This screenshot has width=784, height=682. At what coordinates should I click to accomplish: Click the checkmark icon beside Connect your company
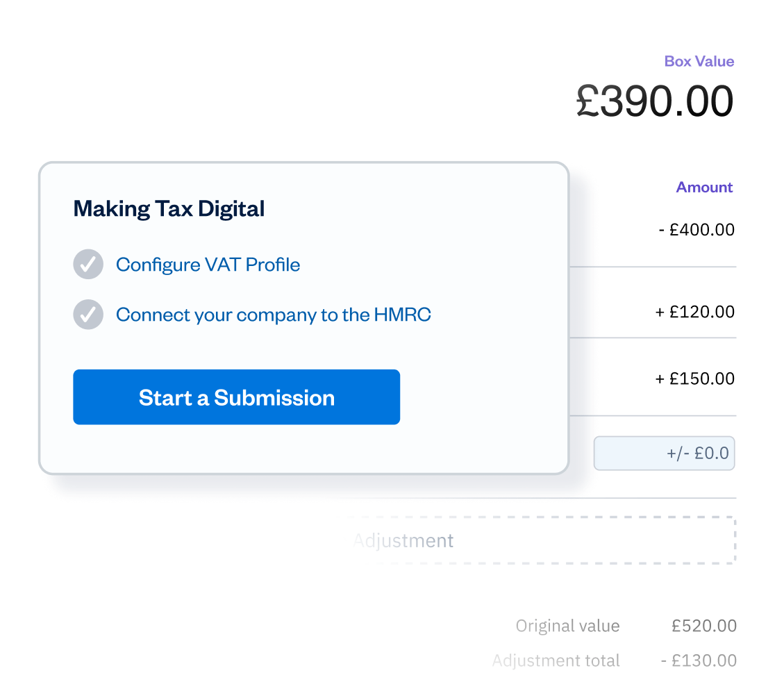click(x=88, y=315)
